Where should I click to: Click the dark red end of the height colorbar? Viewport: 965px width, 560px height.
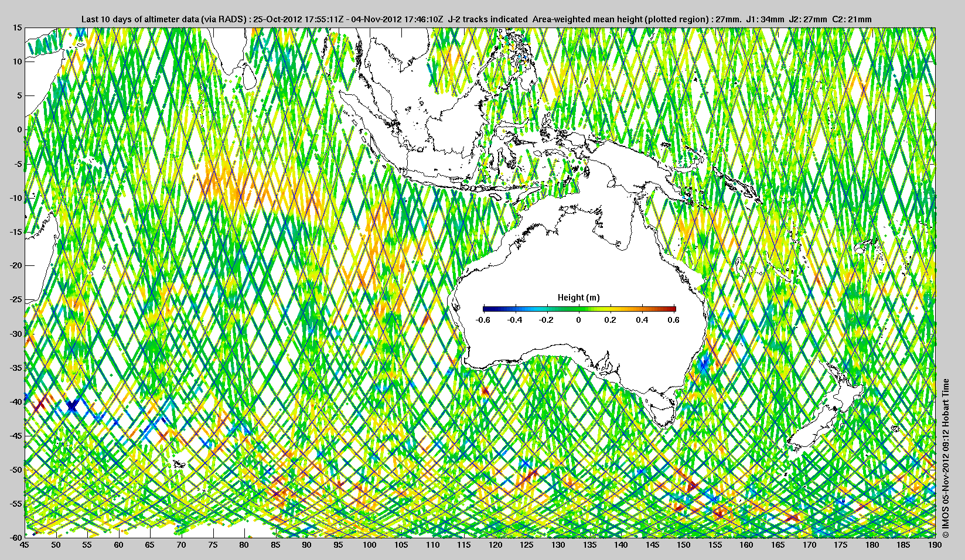pyautogui.click(x=672, y=309)
